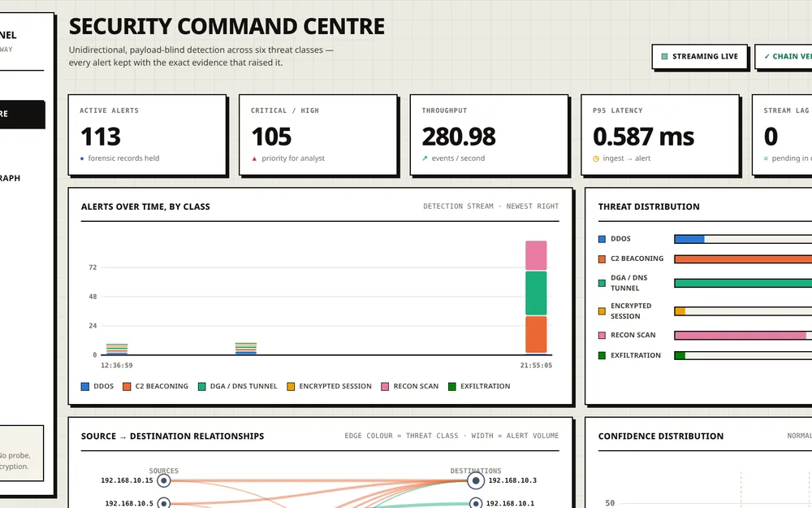The width and height of the screenshot is (812, 508).
Task: Click the Active Alerts value 113
Action: coord(101,137)
